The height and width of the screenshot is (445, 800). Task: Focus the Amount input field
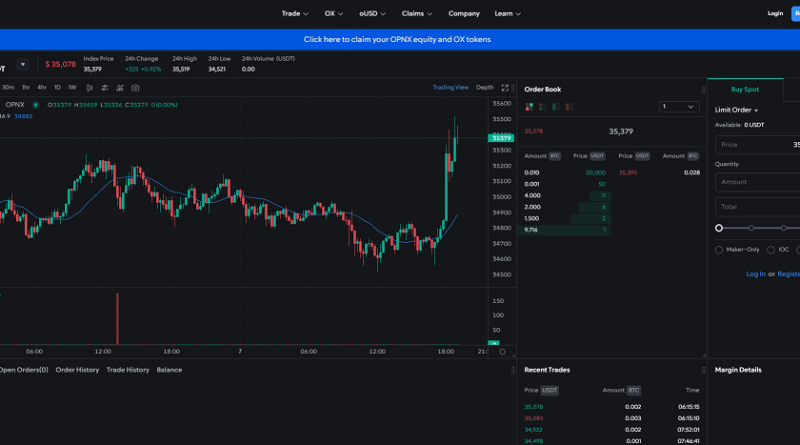pos(757,182)
